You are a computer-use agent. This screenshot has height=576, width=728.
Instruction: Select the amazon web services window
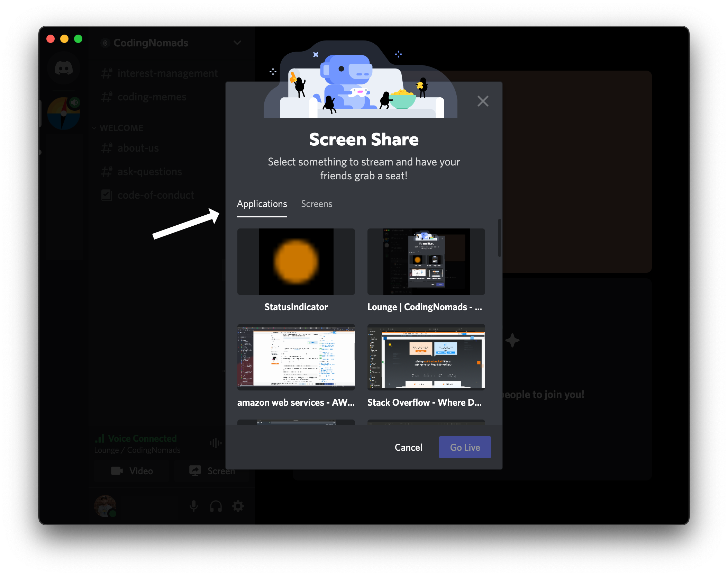coord(296,357)
